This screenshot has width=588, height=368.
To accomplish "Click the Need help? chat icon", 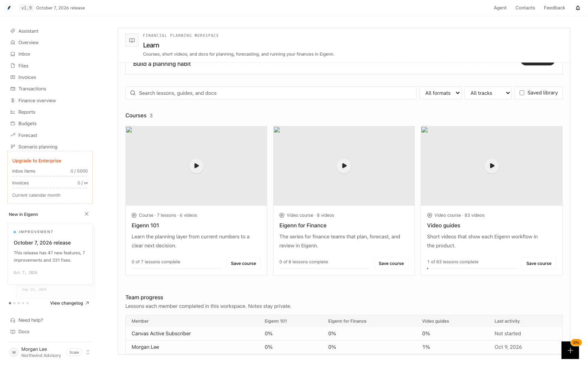I will point(13,320).
